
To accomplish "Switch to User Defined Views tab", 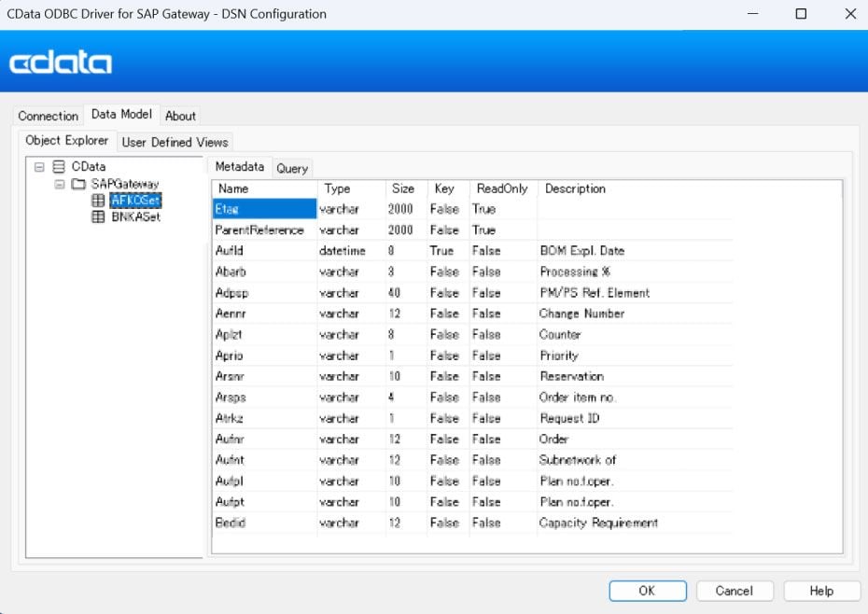I will pyautogui.click(x=175, y=142).
